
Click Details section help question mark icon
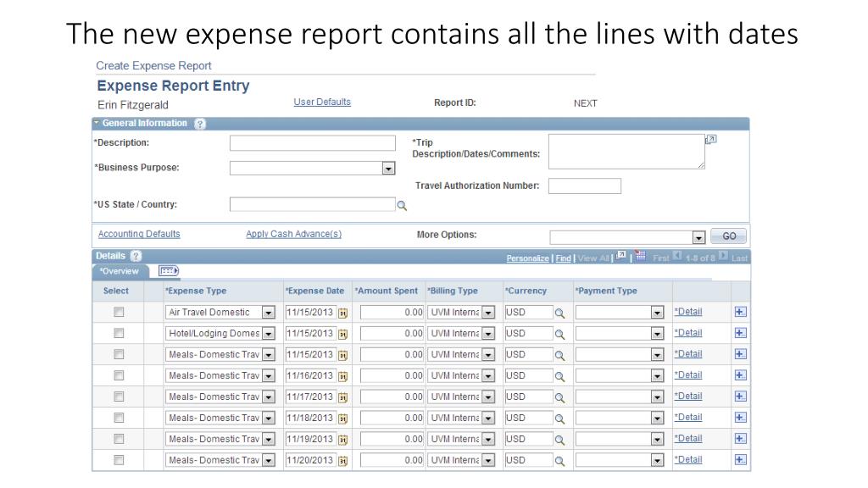tap(136, 256)
